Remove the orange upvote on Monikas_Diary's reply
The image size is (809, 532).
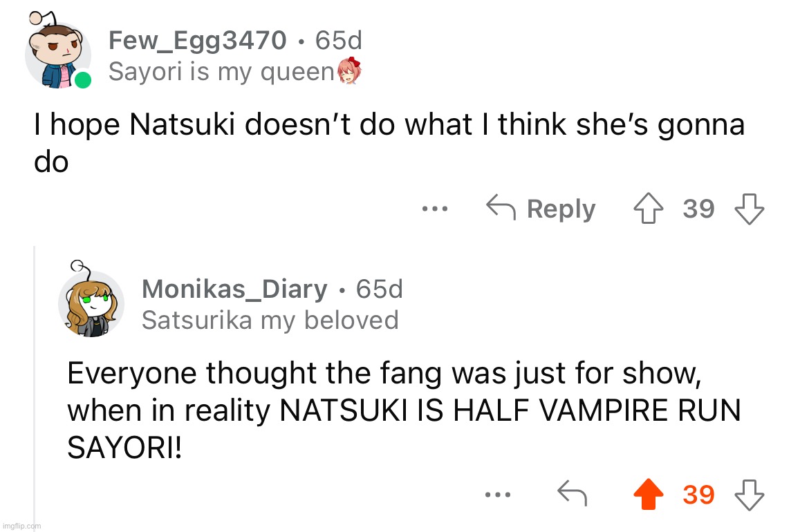pos(649,495)
